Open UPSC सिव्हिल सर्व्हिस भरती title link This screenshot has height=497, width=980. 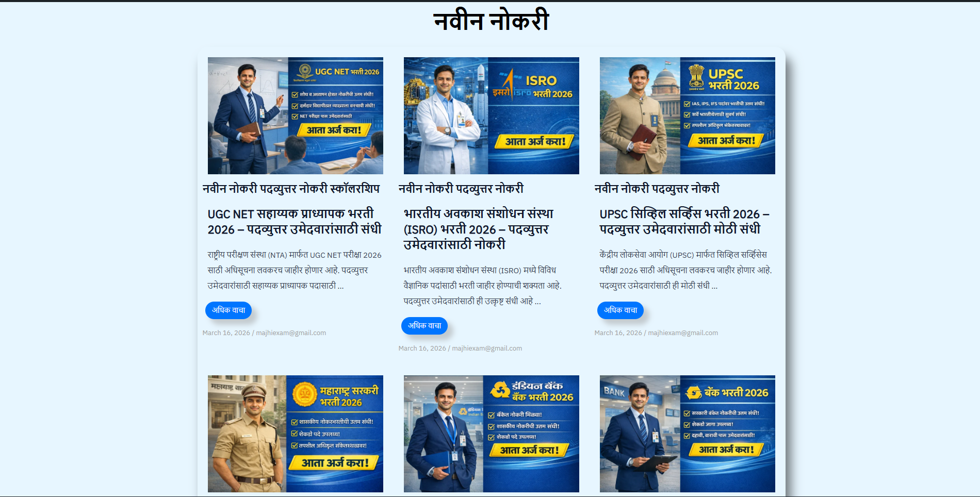pos(684,222)
